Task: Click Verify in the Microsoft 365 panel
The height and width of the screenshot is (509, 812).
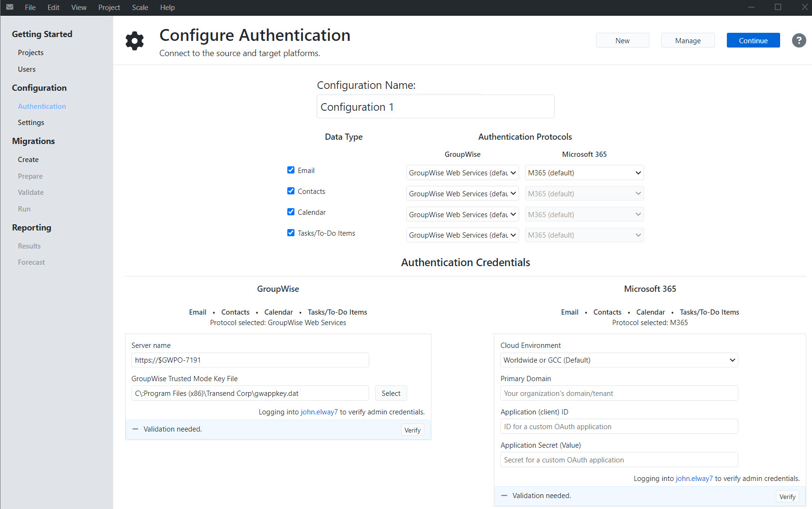Action: pos(787,497)
